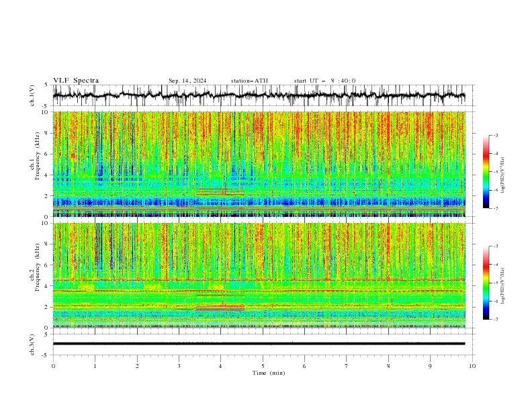Click time axis tick label "10"
Screen dimensions: 532x411
pyautogui.click(x=472, y=366)
